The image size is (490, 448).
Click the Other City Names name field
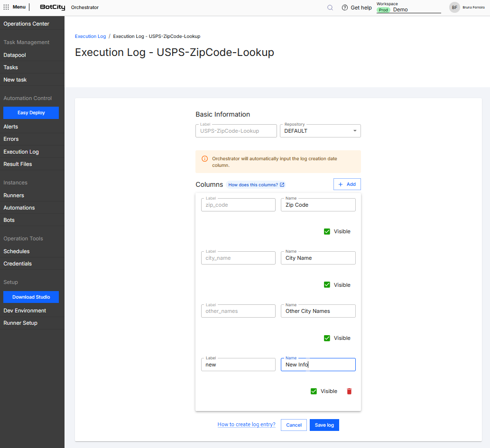[x=318, y=311]
